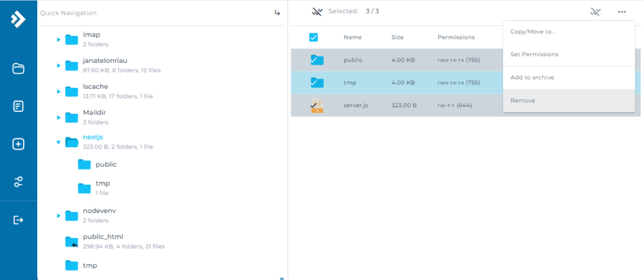Choose Set Permissions from the menu
Image resolution: width=644 pixels, height=280 pixels.
(569, 54)
